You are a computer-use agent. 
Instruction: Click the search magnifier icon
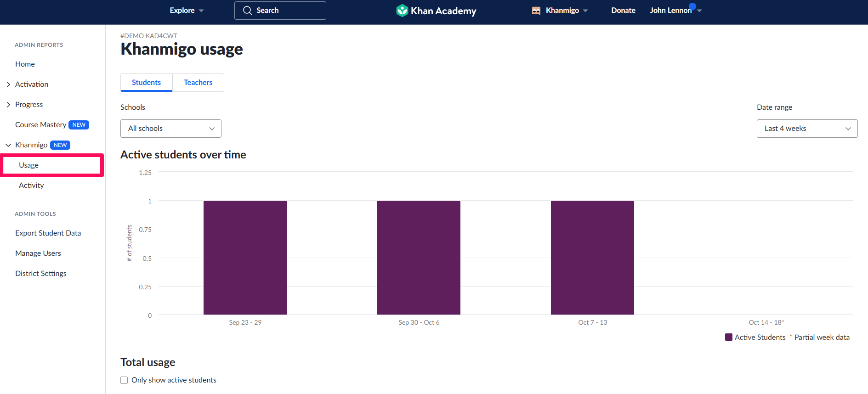[247, 11]
